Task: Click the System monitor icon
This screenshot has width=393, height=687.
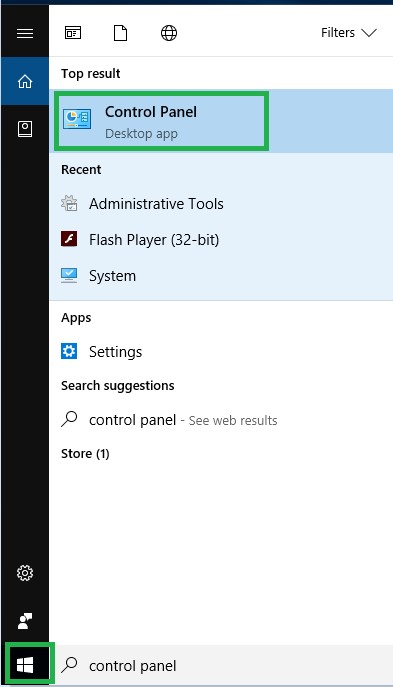Action: click(x=69, y=276)
